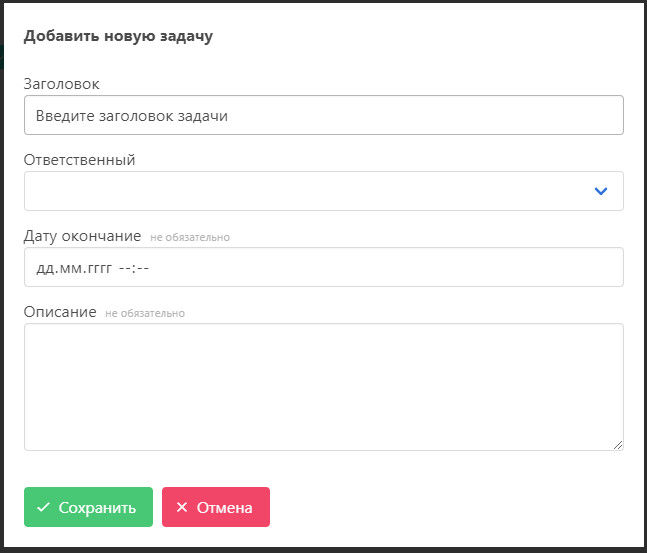Click не обязательно hint beside Описание
This screenshot has height=553, width=647.
click(x=145, y=313)
